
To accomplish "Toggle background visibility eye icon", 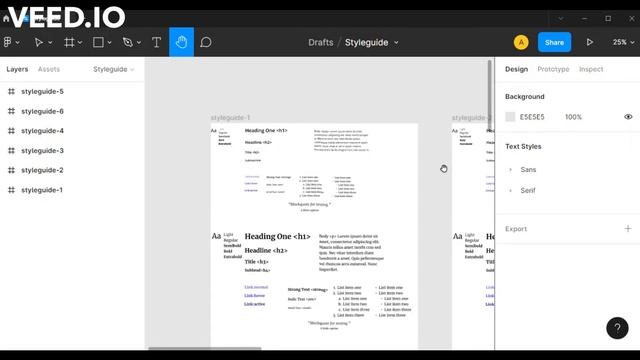I will 628,117.
